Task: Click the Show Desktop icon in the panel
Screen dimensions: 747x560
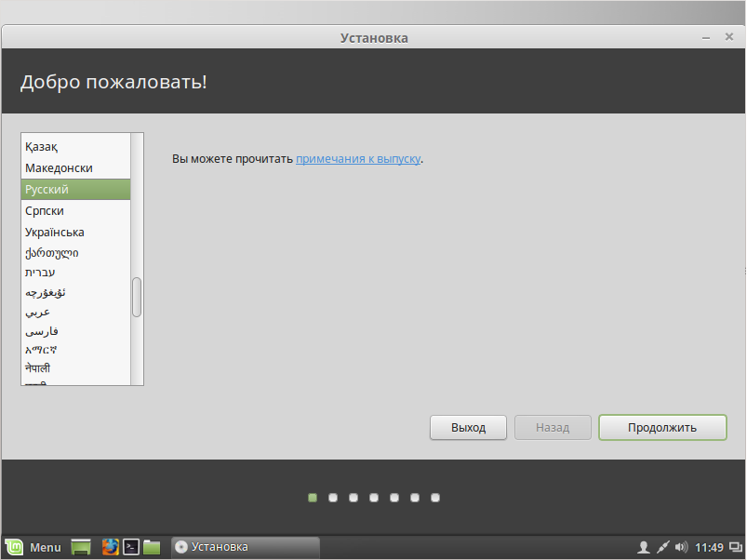Action: click(x=81, y=547)
